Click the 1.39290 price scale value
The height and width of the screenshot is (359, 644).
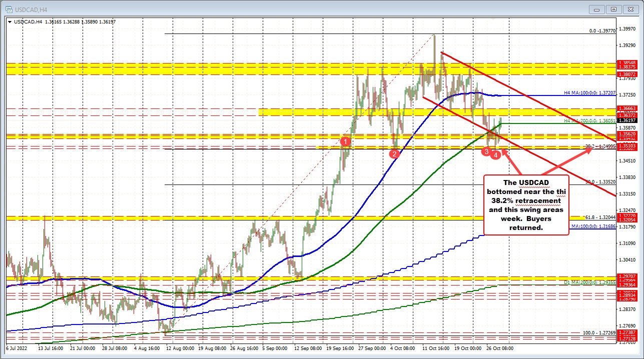[x=626, y=45]
